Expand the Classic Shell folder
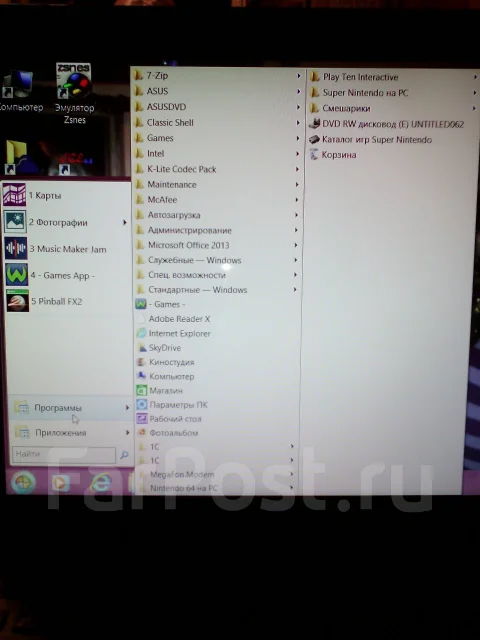This screenshot has width=480, height=640. click(x=218, y=122)
